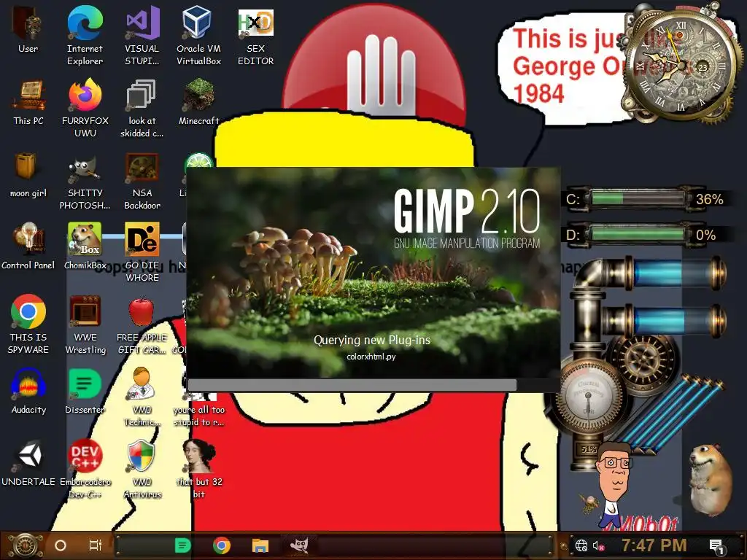Launch the UNDERTALE Unity shortcut

(28, 463)
